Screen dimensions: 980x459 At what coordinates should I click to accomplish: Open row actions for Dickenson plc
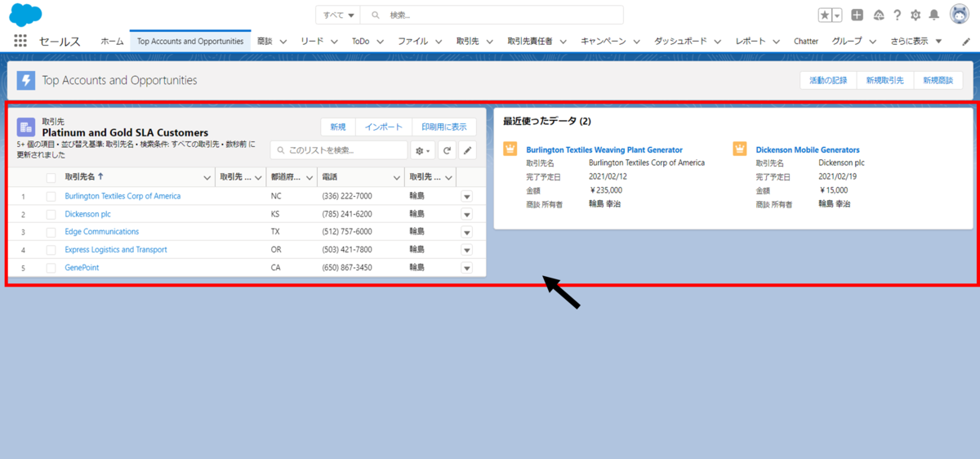[x=467, y=214]
